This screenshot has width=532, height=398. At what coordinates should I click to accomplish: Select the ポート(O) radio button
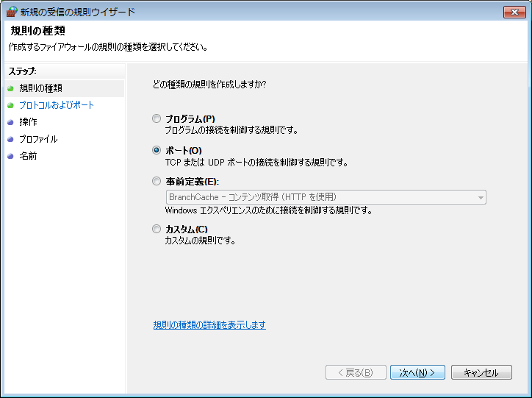click(157, 150)
